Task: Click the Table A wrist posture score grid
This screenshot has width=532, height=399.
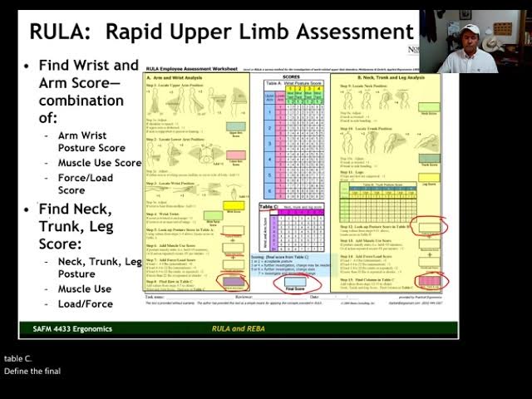Action: tap(294, 140)
